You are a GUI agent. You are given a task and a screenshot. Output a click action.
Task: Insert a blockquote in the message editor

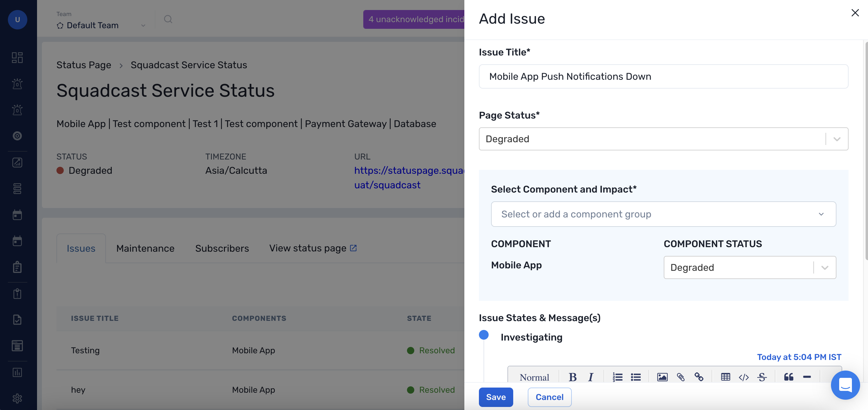789,377
